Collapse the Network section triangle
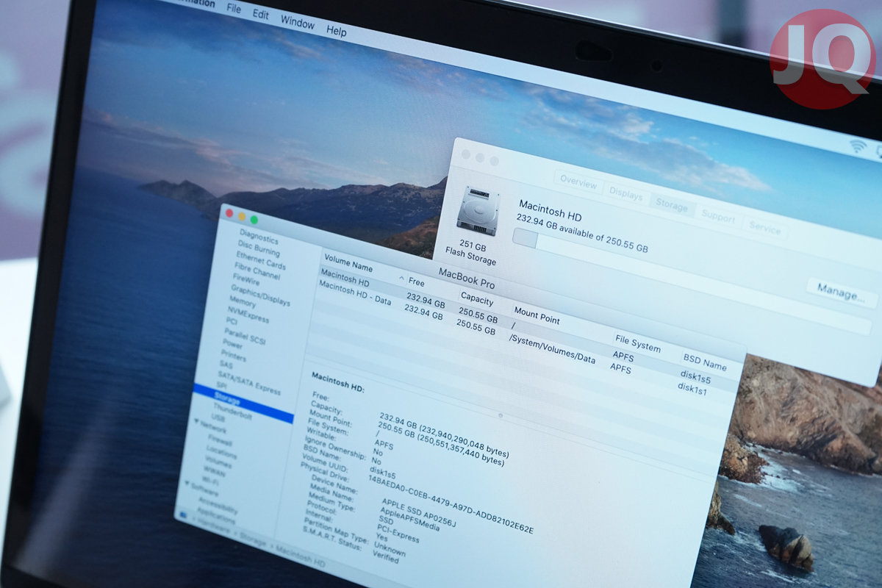The height and width of the screenshot is (588, 882). pyautogui.click(x=197, y=422)
